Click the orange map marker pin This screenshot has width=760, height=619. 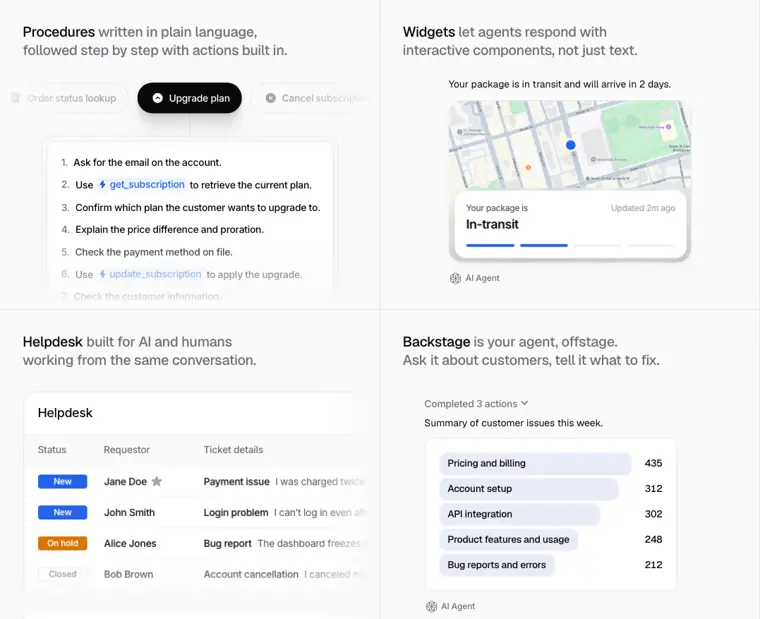click(528, 167)
